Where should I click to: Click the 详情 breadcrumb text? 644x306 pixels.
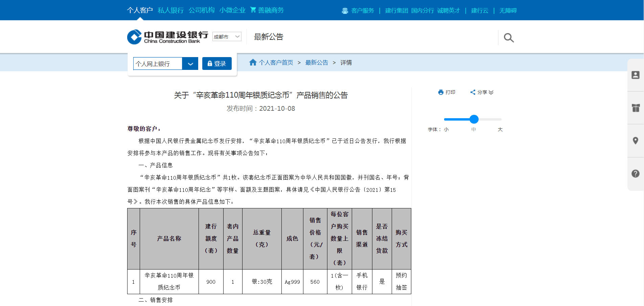coord(346,62)
